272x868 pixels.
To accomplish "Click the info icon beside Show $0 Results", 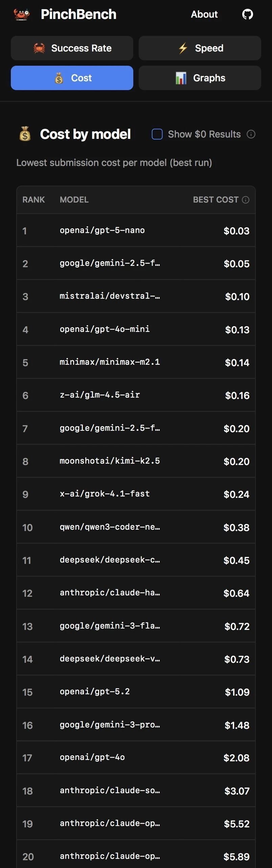I will (x=251, y=134).
